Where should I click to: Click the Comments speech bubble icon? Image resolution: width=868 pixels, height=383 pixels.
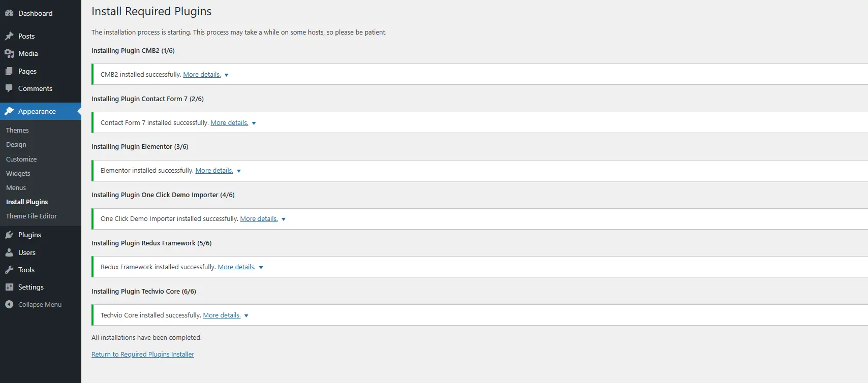[x=9, y=88]
